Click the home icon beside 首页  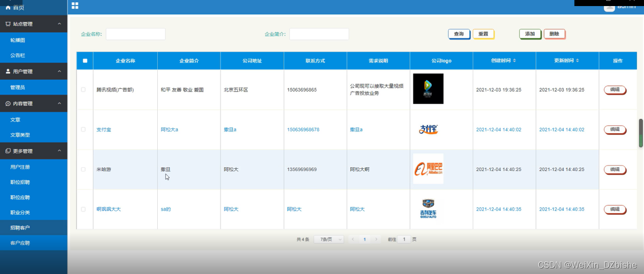tap(7, 7)
